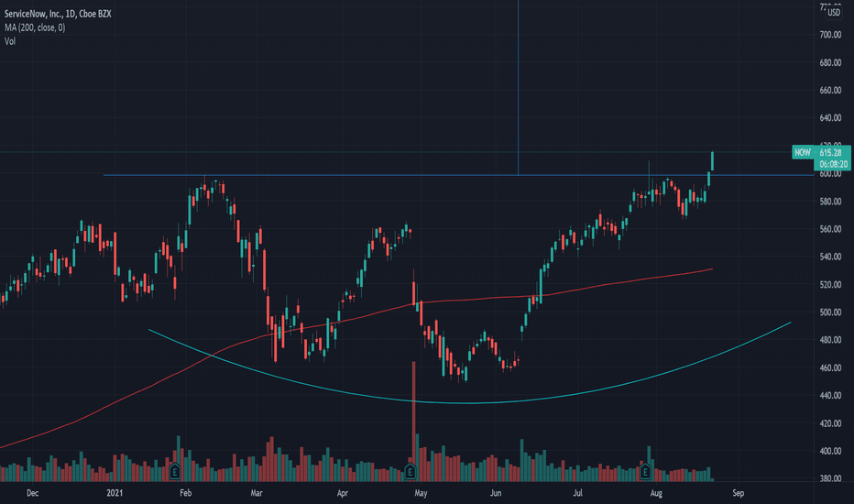Click the Dec label on time axis
This screenshot has height=504, width=854.
click(33, 493)
